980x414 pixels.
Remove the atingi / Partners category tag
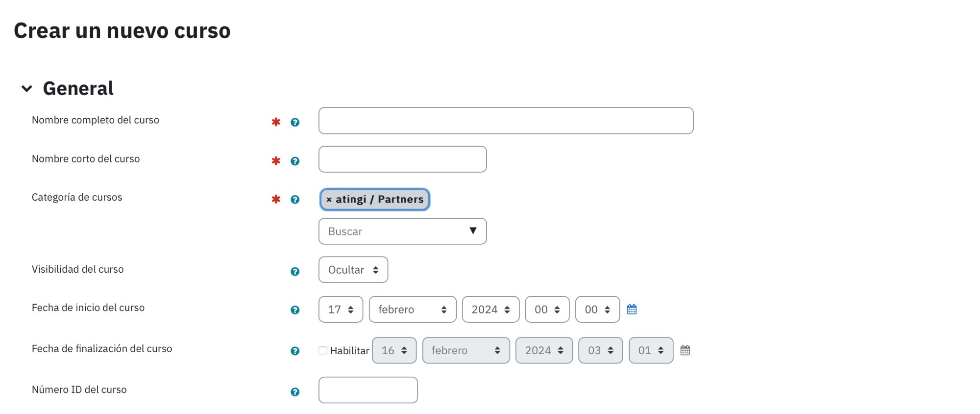click(x=329, y=200)
